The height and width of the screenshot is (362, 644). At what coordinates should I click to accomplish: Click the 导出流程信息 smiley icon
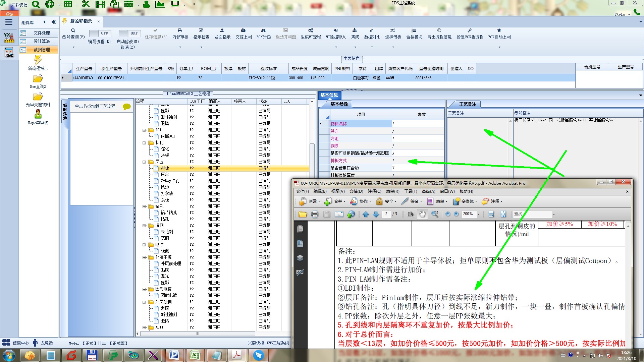point(439,31)
